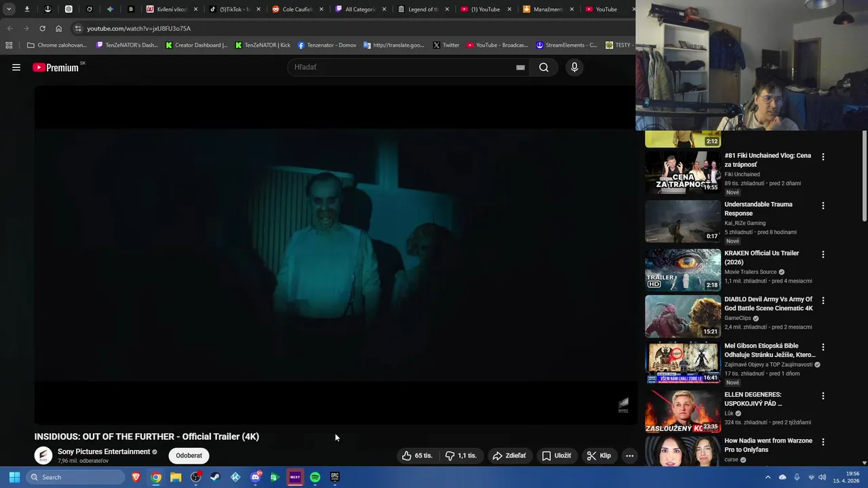Show hidden system tray icons chevron

pos(768,477)
